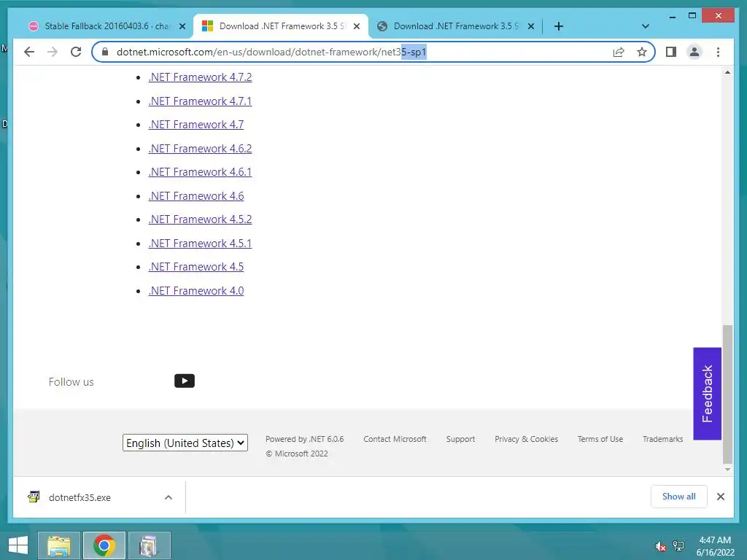Open the .NET Framework 4.7.1 link

(x=200, y=101)
